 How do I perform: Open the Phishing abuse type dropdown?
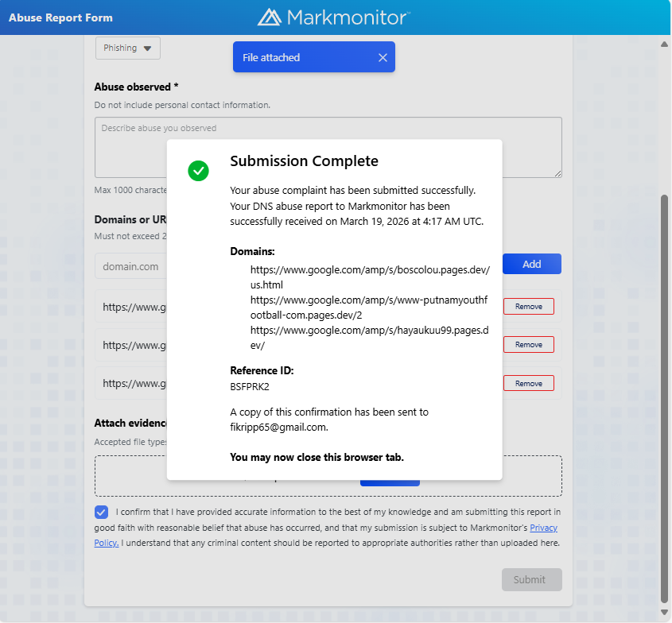pos(128,48)
